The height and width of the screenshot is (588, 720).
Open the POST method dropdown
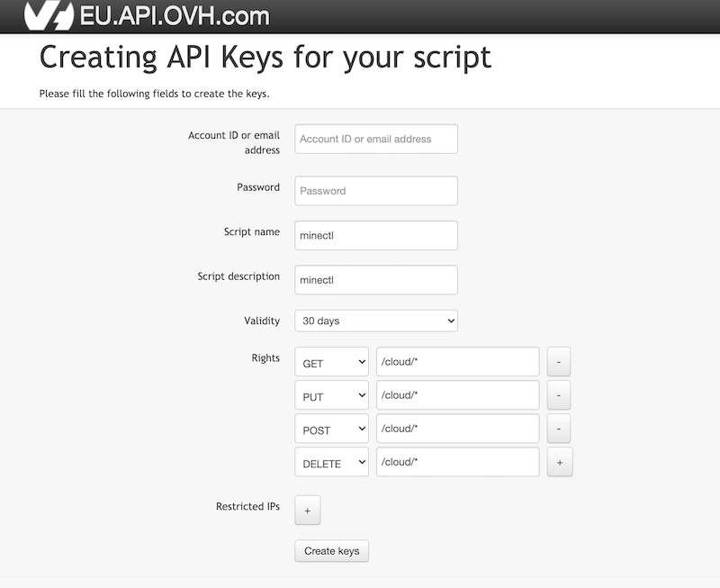point(331,429)
